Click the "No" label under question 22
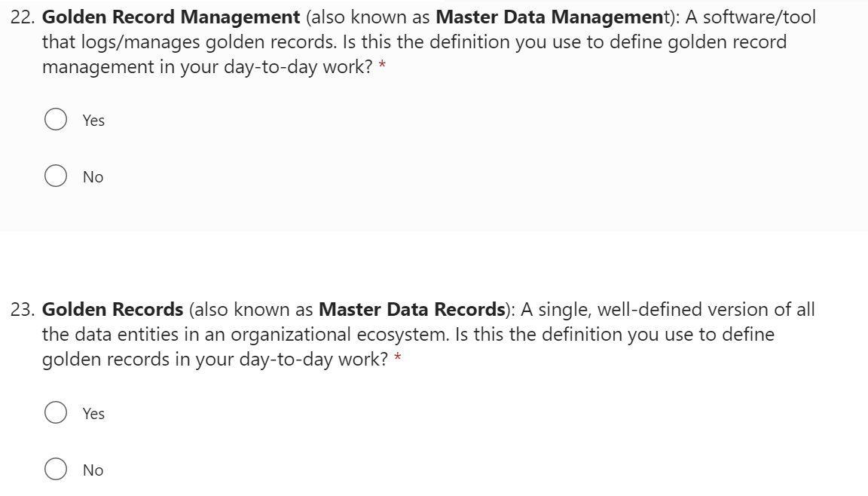 (x=93, y=177)
